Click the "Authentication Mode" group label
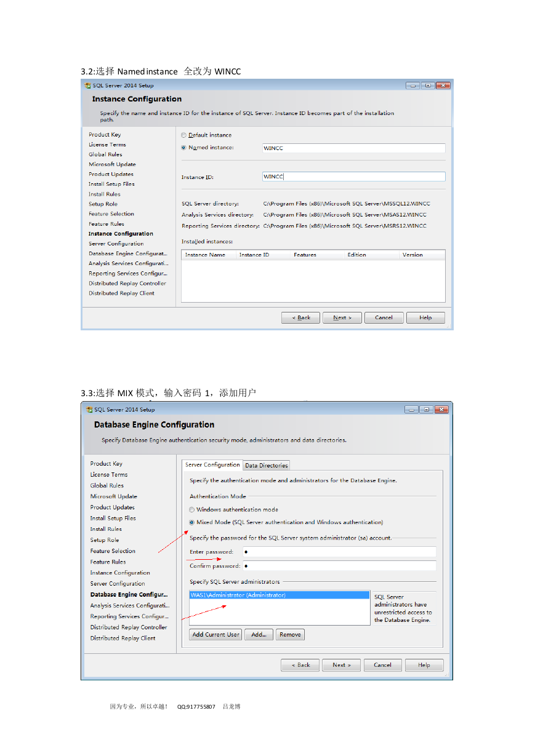The image size is (535, 756). tap(218, 496)
